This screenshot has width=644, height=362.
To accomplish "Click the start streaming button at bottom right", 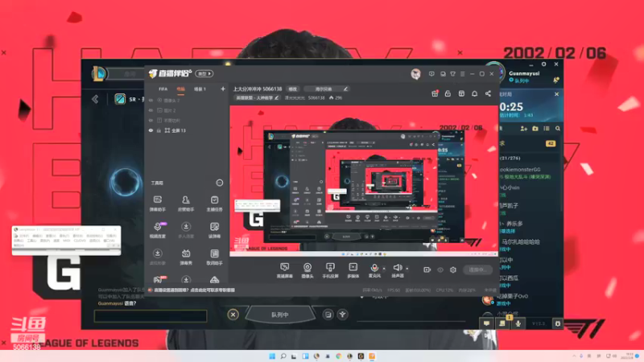I will click(x=477, y=269).
